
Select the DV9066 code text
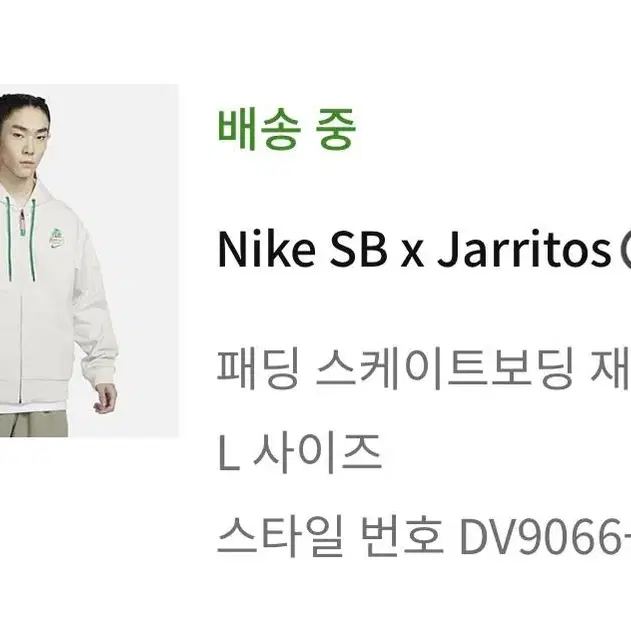point(545,538)
